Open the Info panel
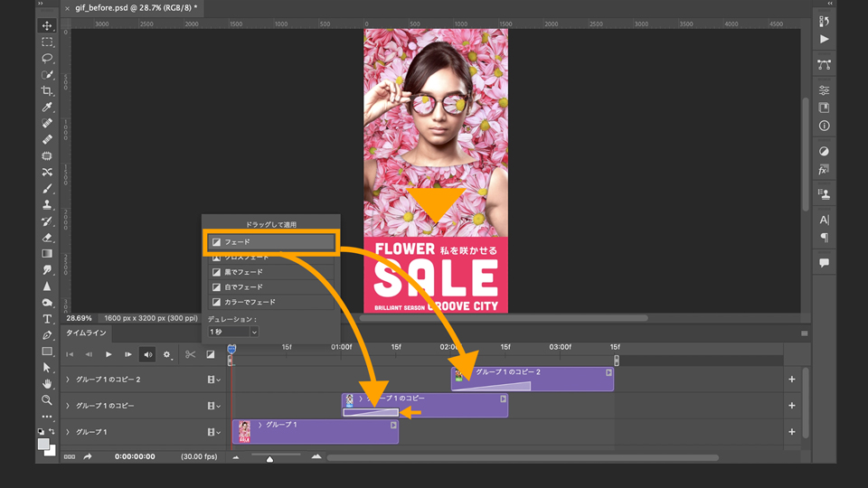This screenshot has height=488, width=868. [825, 126]
